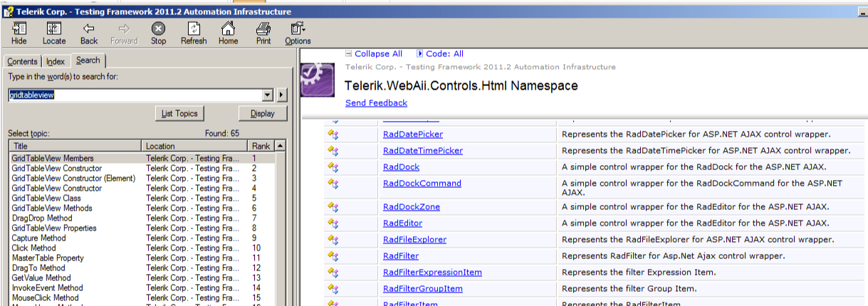Select the Search tab
Image resolution: width=868 pixels, height=306 pixels.
(88, 60)
